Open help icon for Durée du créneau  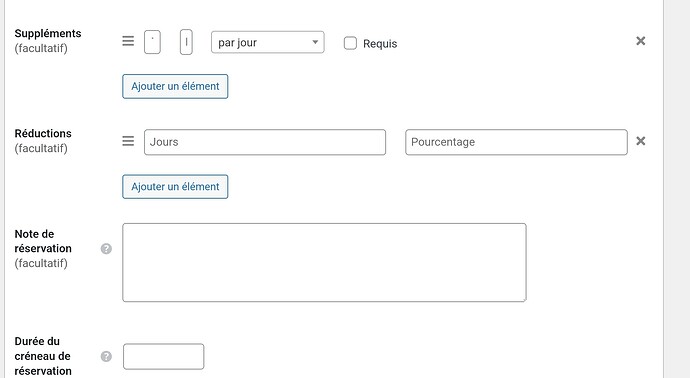point(106,356)
